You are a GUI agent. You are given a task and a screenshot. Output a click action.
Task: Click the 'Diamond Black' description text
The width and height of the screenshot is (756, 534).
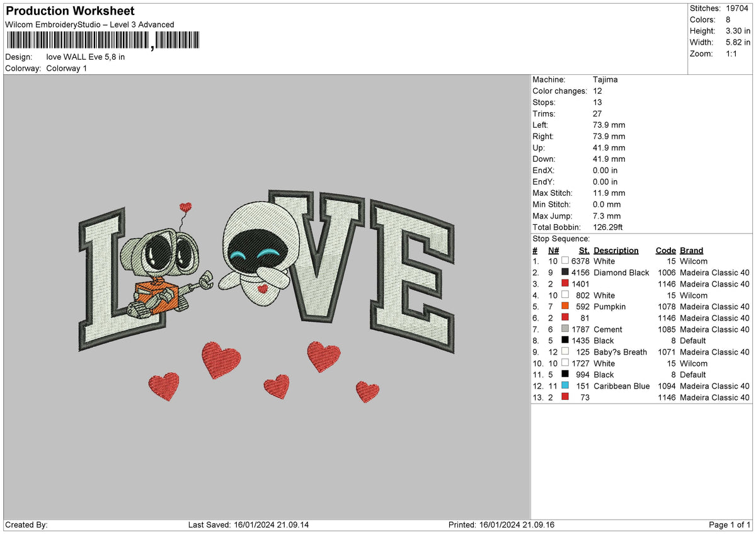coord(621,272)
